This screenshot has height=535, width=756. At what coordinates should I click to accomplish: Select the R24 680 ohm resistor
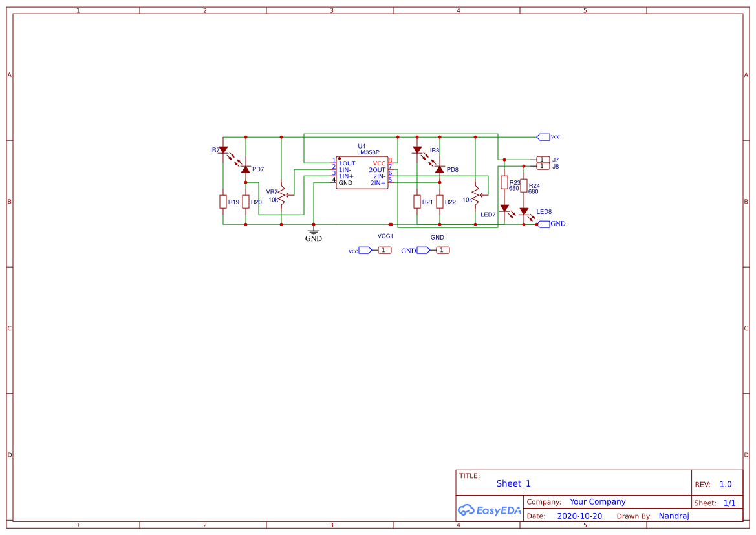pyautogui.click(x=524, y=186)
